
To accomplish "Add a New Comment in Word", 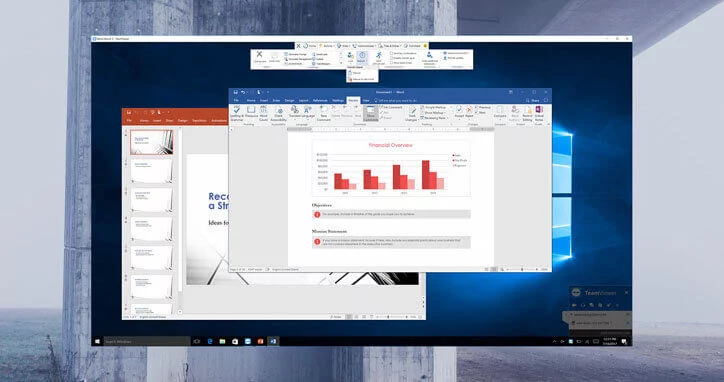I will pyautogui.click(x=323, y=113).
